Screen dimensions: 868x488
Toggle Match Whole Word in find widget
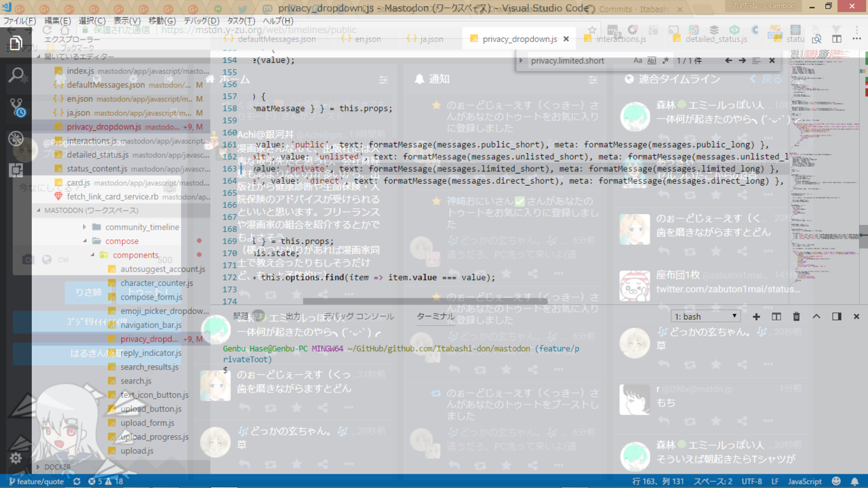(652, 60)
